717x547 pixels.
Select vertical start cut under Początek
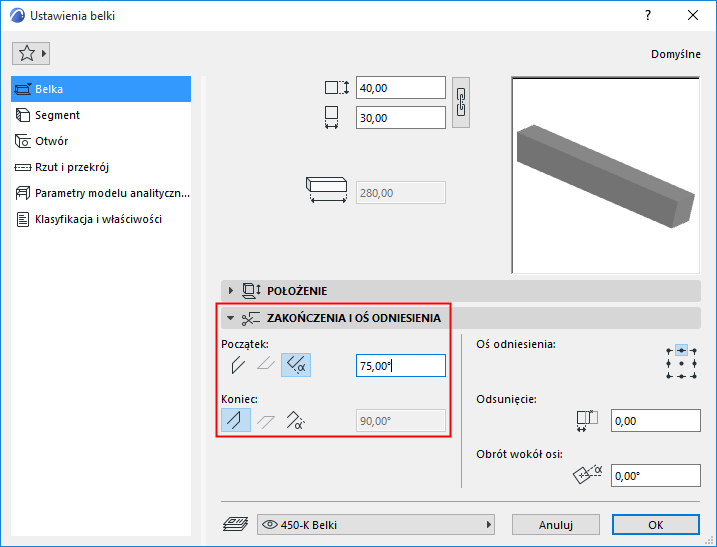(x=238, y=365)
